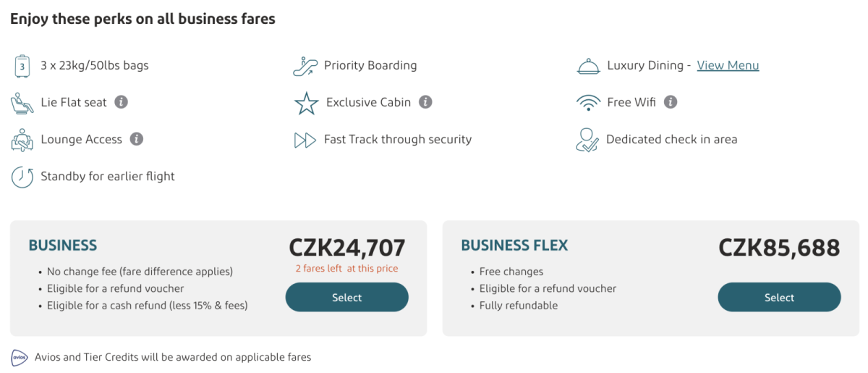Image resolution: width=868 pixels, height=373 pixels.
Task: Select the Business fare for CZK24,707
Action: 347,298
